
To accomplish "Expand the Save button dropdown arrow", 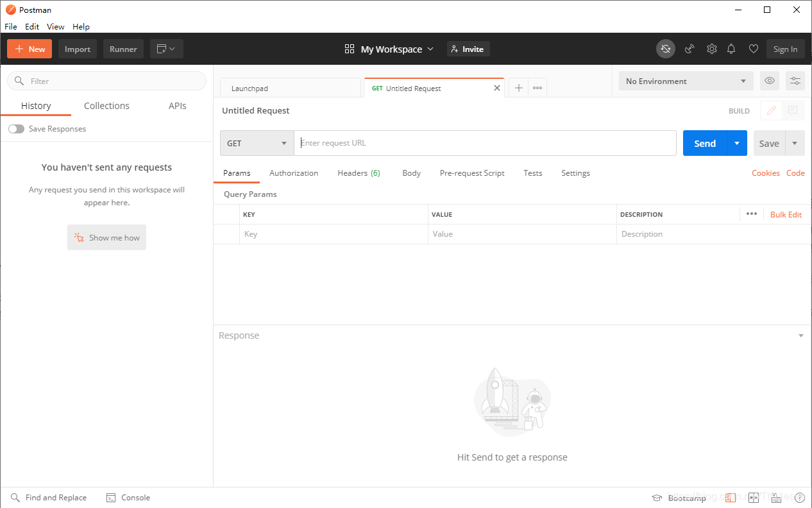I will (x=795, y=143).
